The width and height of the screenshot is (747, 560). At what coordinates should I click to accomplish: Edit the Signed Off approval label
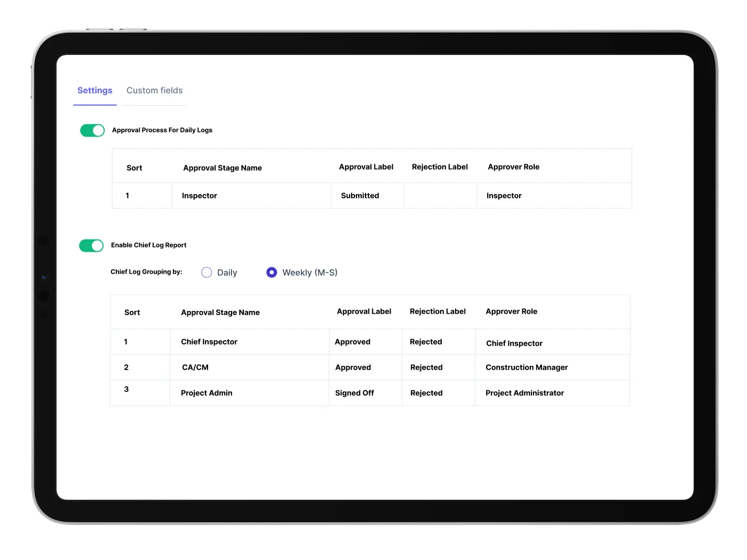point(354,393)
